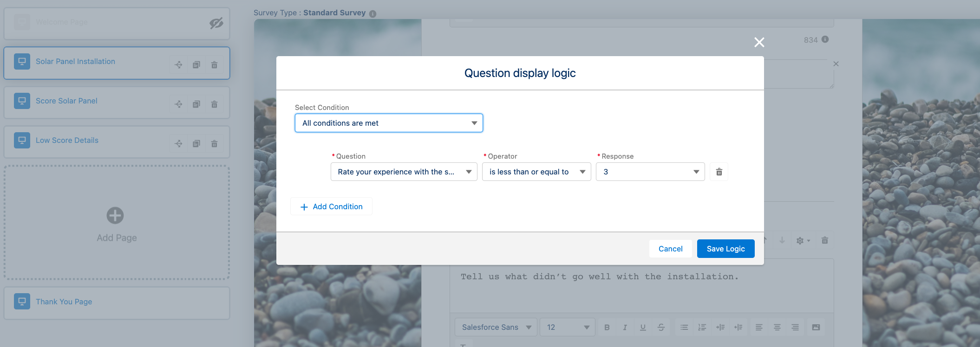Click the info icon next to 834
This screenshot has height=347, width=980.
tap(825, 39)
